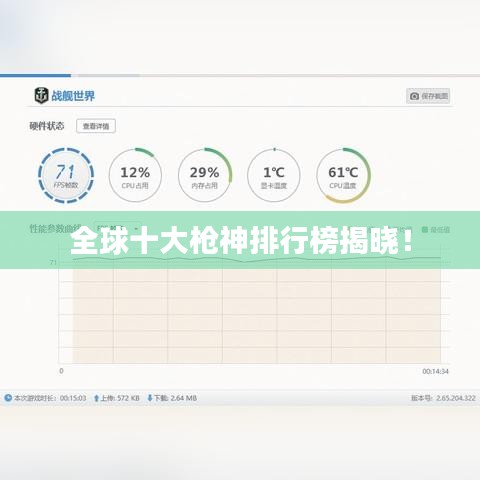Viewport: 480px width, 480px height.
Task: Open hardware details via the 查看详情 button
Action: pos(96,126)
